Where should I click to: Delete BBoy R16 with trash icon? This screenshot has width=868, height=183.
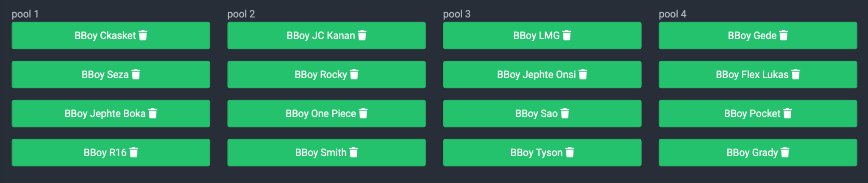(x=134, y=152)
